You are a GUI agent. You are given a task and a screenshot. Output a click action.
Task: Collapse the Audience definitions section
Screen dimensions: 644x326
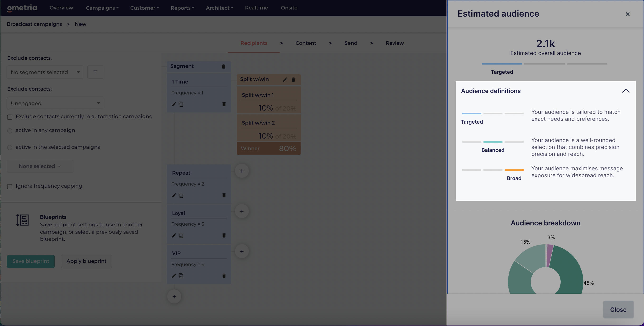626,91
